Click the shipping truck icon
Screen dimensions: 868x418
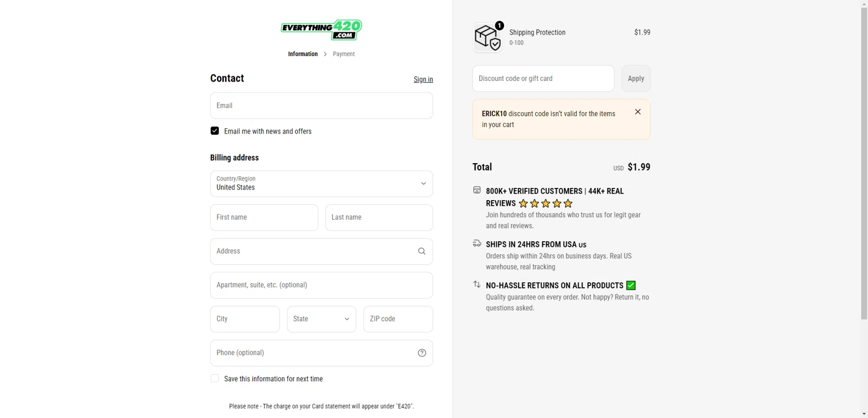(477, 243)
